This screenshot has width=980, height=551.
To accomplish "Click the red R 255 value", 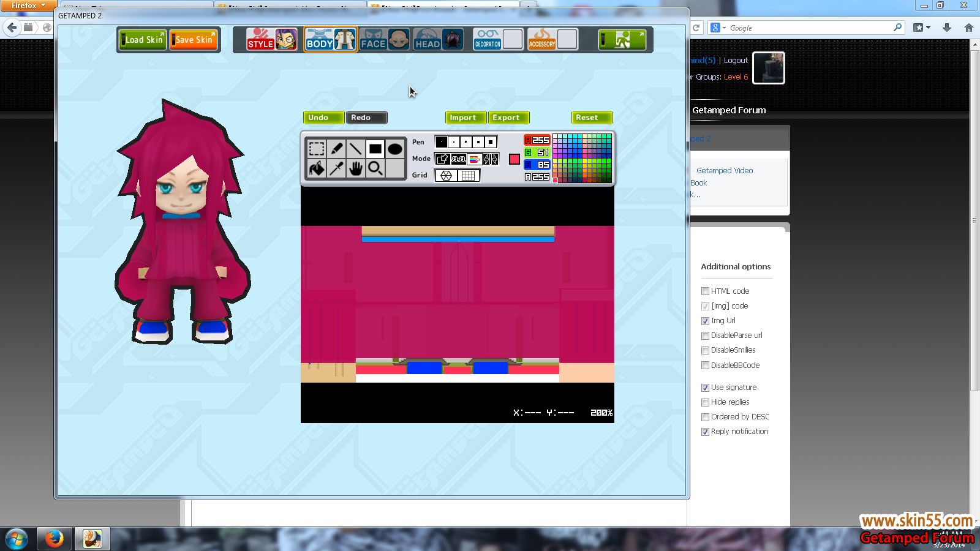I will (537, 140).
